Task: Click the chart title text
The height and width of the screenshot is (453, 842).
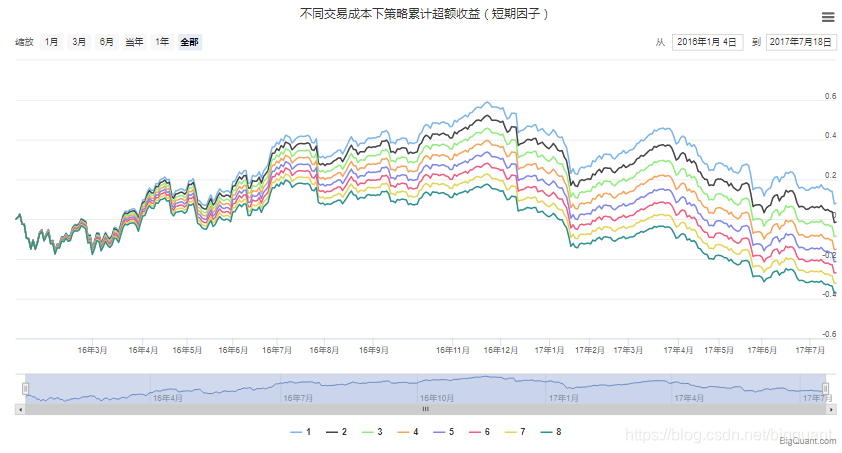Action: click(424, 14)
